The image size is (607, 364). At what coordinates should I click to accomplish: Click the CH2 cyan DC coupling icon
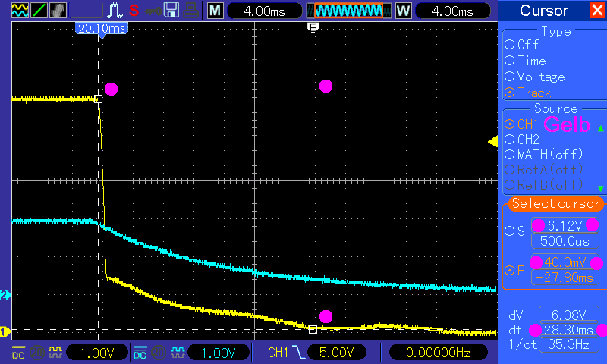coord(140,353)
